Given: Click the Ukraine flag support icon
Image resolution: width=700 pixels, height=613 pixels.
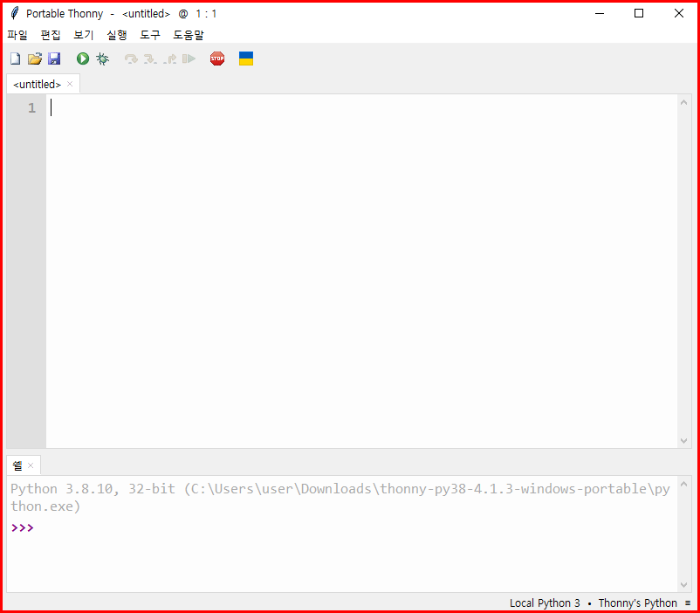Looking at the screenshot, I should click(x=246, y=59).
